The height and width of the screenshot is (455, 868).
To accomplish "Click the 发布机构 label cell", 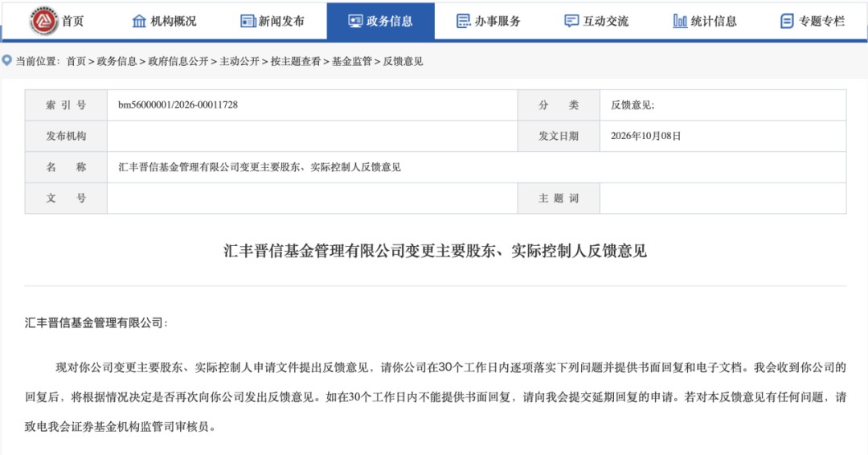I will click(x=66, y=136).
